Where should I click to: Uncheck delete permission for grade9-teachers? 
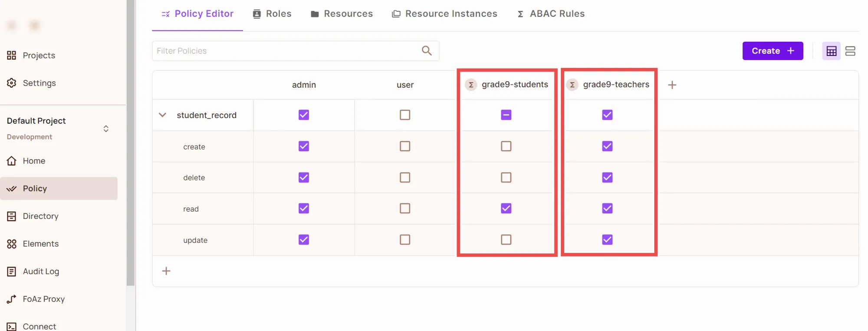[607, 178]
